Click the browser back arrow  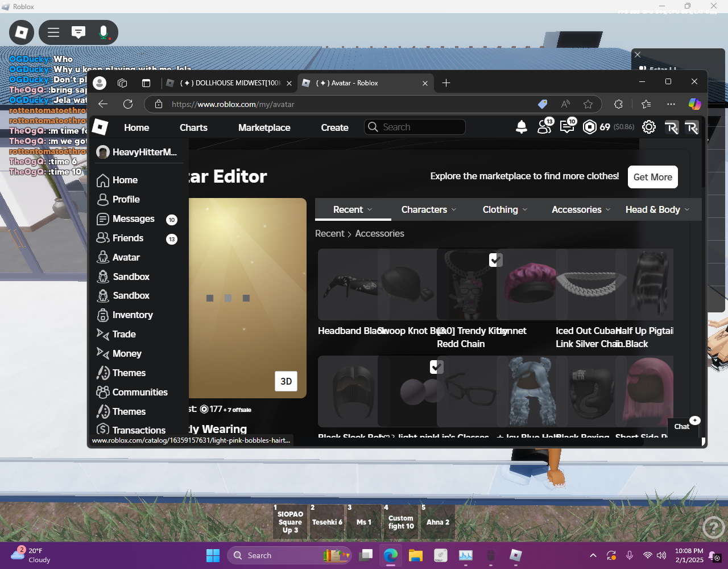pos(103,104)
